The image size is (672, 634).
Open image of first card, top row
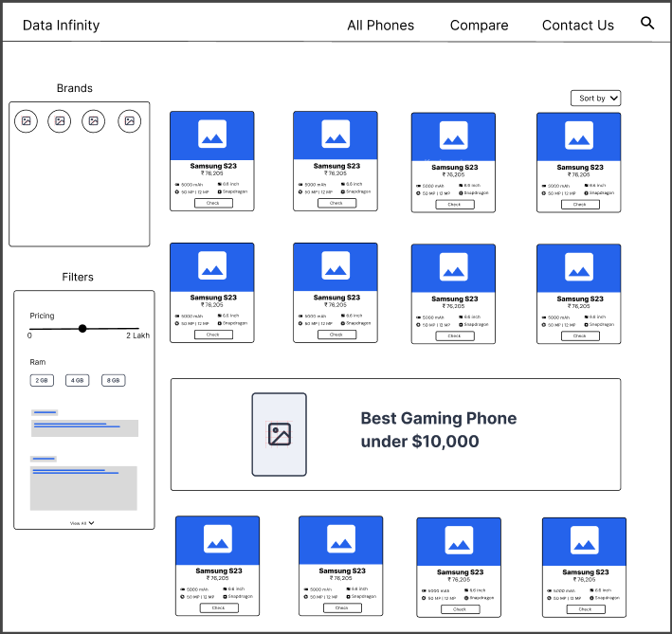point(212,136)
